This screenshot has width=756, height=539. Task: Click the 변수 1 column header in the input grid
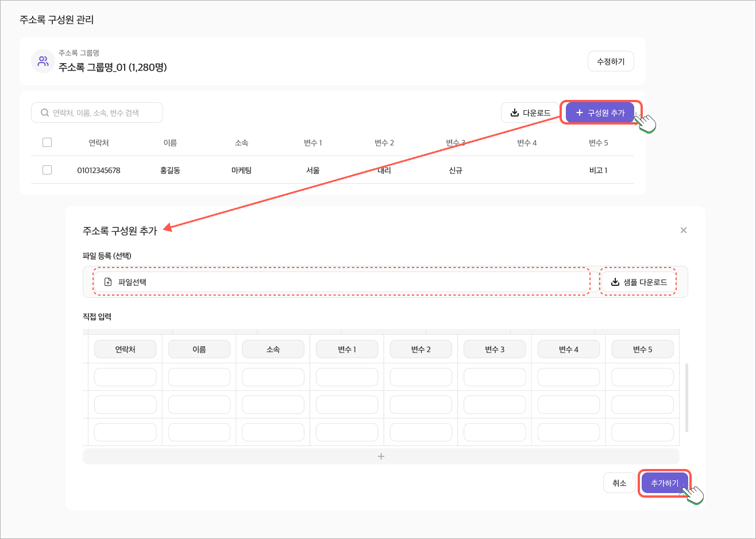pyautogui.click(x=347, y=349)
